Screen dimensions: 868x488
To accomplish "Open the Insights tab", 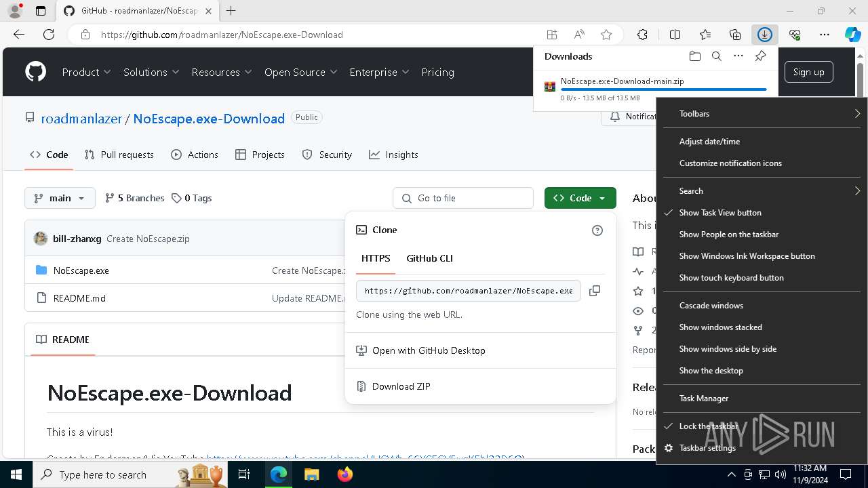I will pyautogui.click(x=393, y=155).
